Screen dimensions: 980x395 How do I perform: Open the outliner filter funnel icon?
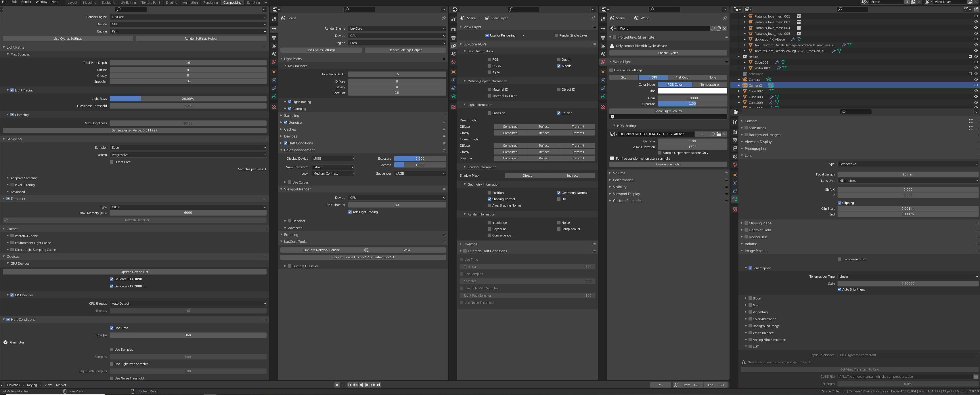pos(966,9)
